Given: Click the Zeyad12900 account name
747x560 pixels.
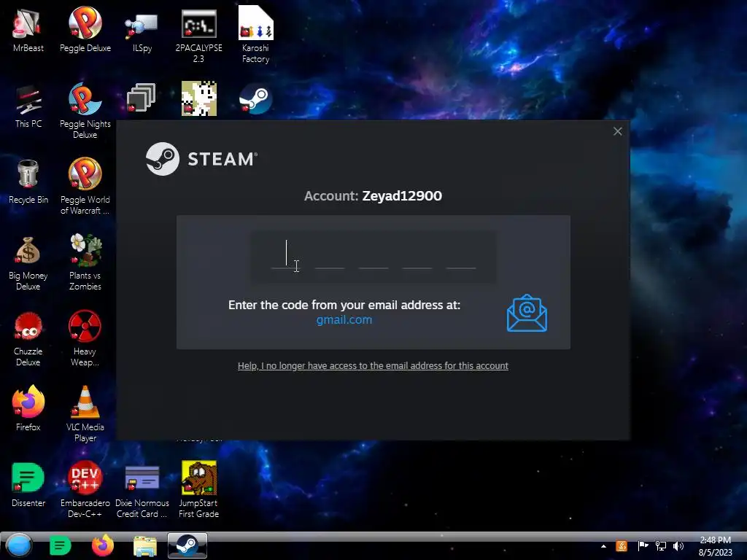Looking at the screenshot, I should point(402,195).
